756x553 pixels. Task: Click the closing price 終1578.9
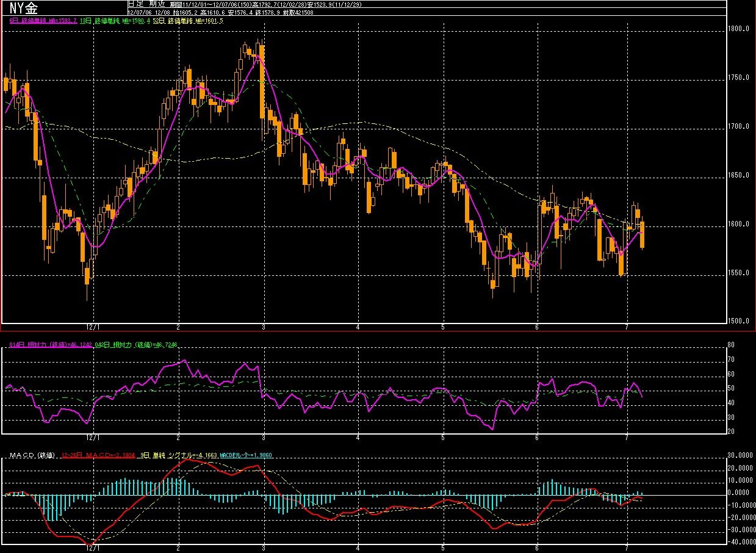point(268,13)
